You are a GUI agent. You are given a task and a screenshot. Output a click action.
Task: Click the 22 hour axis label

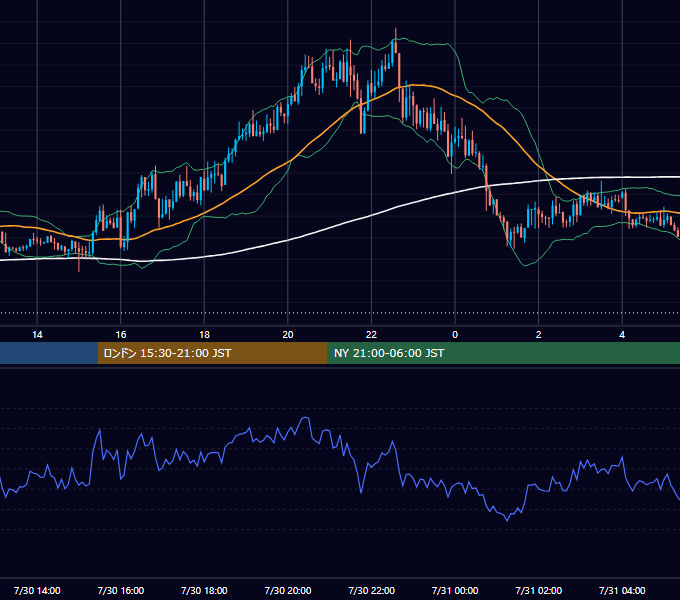(371, 335)
